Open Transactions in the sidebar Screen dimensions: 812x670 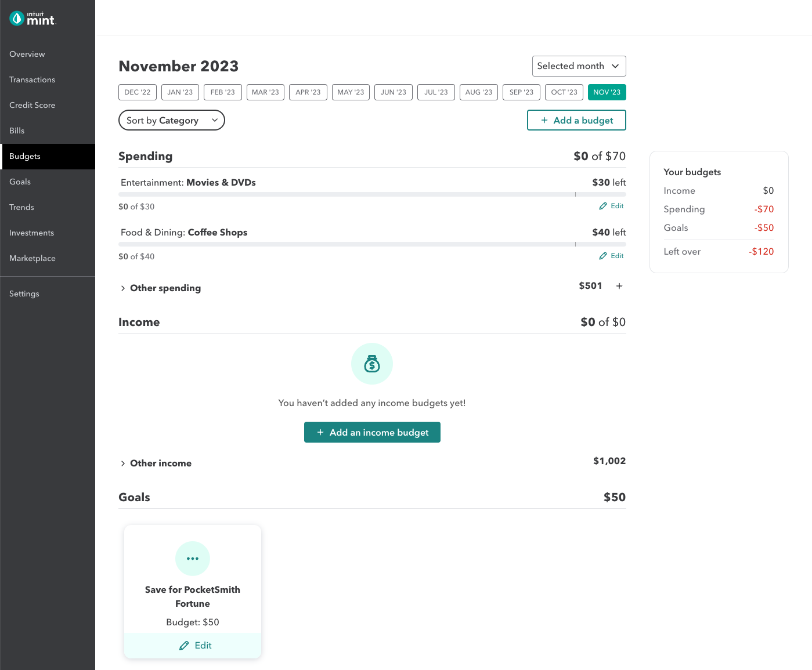[x=33, y=79]
